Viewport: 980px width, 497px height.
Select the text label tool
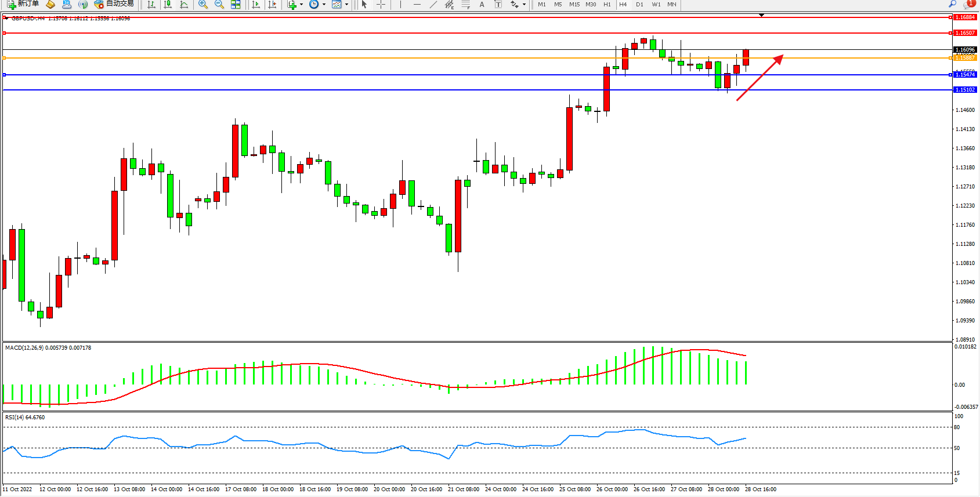[x=498, y=5]
